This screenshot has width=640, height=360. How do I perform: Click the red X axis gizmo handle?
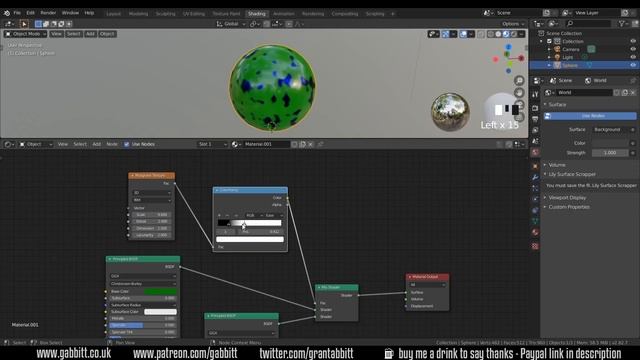pos(521,58)
